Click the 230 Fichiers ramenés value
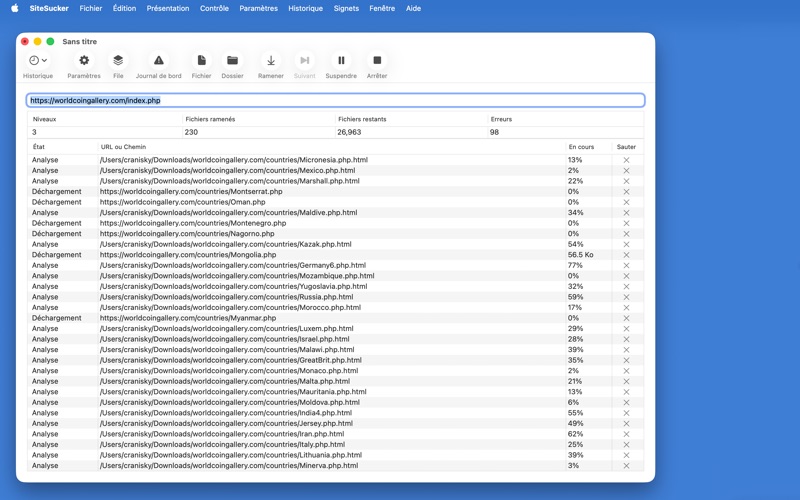This screenshot has height=500, width=800. click(191, 132)
